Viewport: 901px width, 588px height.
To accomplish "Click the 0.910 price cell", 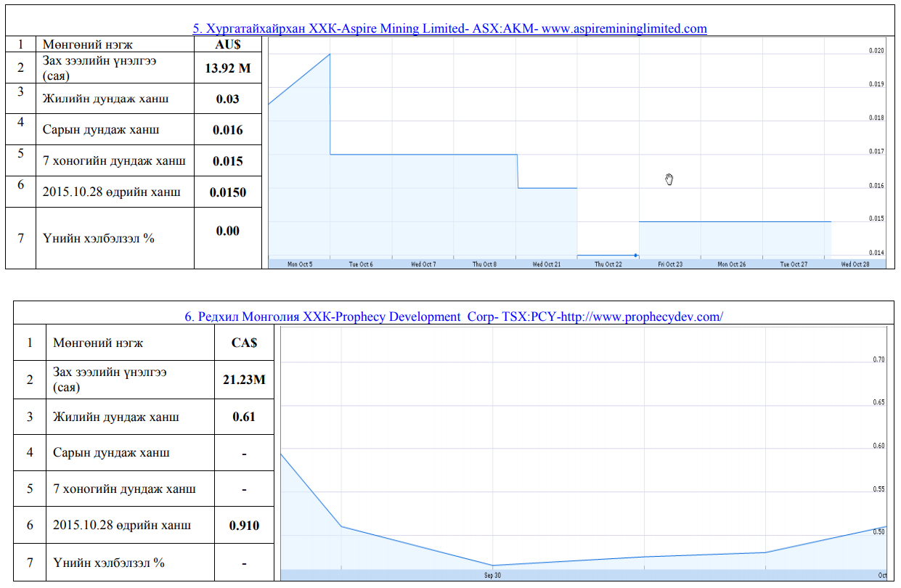I will tap(244, 526).
